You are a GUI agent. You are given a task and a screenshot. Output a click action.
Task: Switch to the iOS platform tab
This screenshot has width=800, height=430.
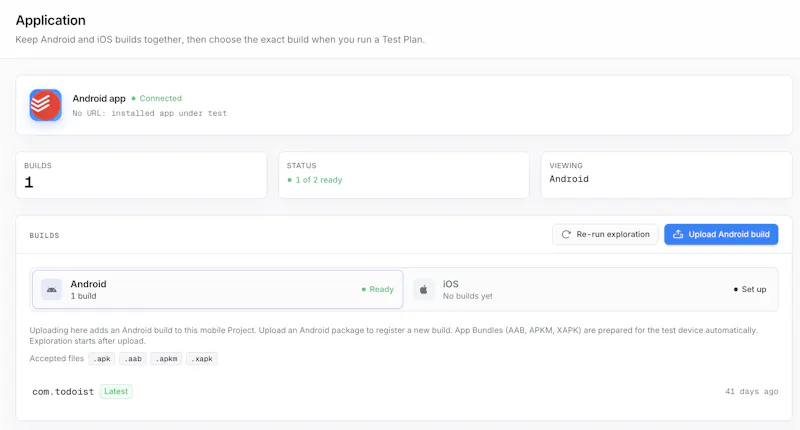point(591,289)
